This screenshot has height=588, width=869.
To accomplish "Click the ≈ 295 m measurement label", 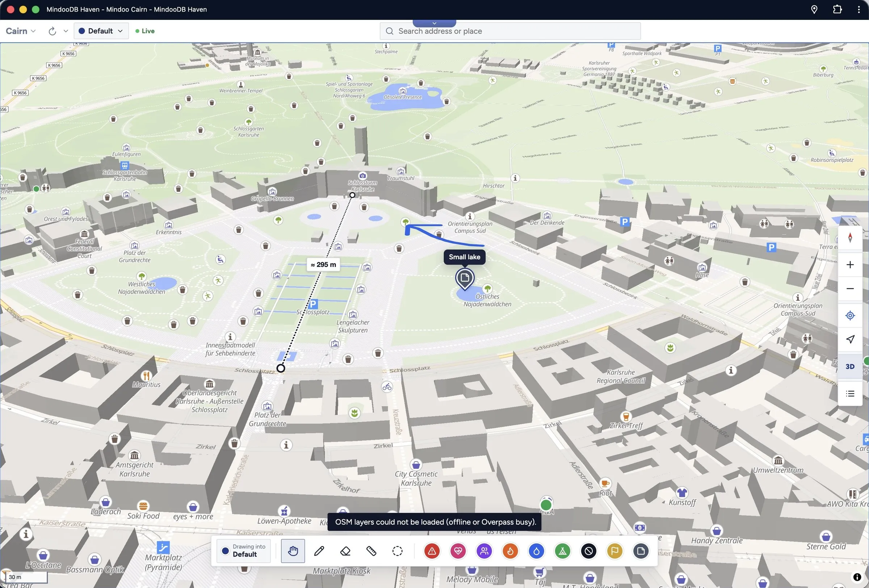I will pyautogui.click(x=323, y=265).
